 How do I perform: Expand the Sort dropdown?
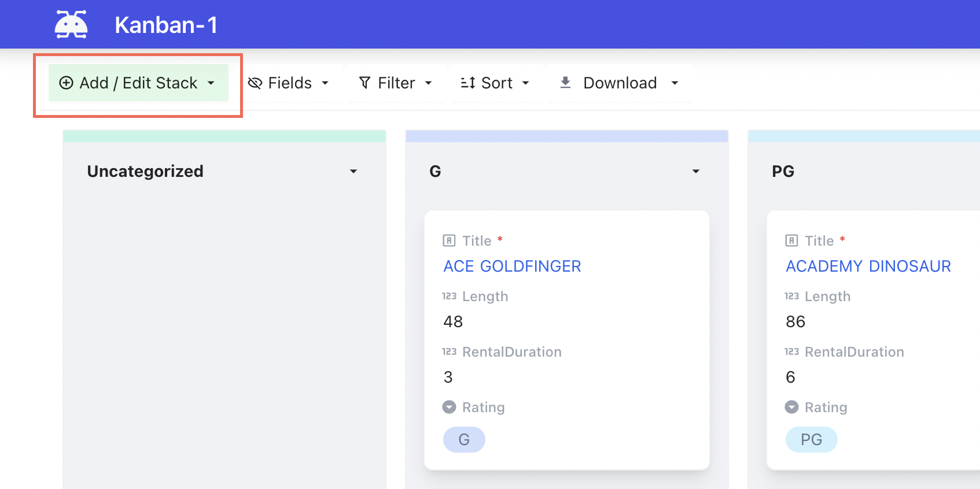(x=496, y=83)
